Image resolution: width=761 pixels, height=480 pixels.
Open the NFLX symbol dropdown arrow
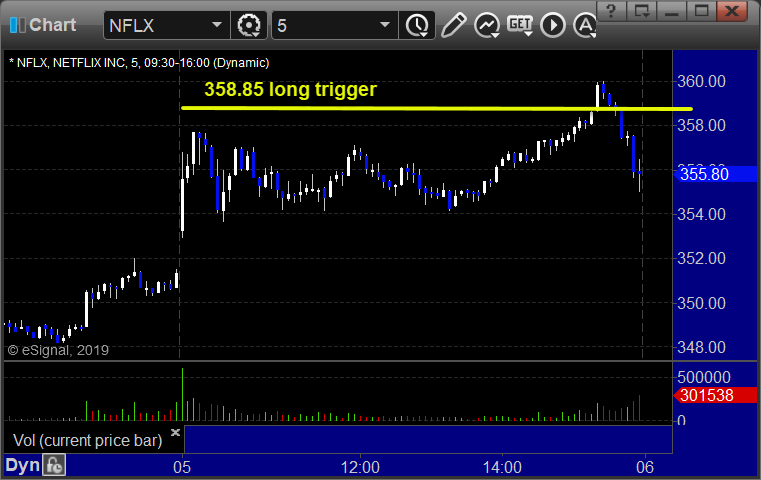click(x=217, y=25)
